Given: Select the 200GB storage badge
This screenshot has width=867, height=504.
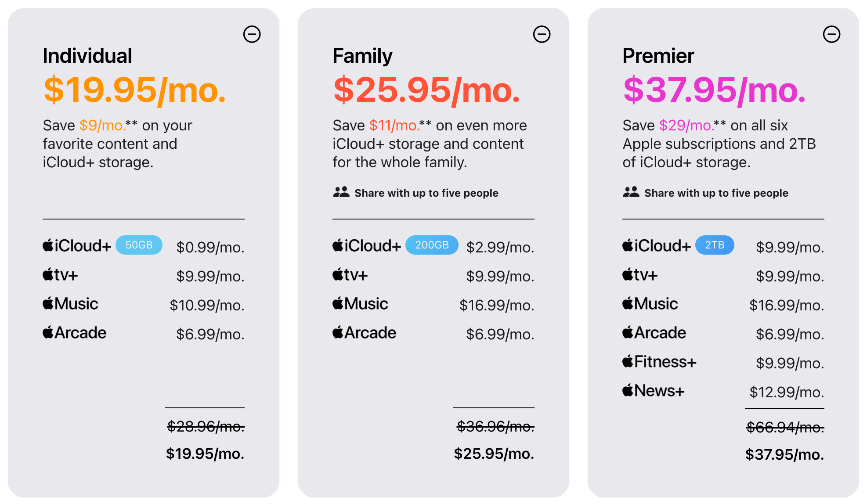Looking at the screenshot, I should click(x=432, y=245).
